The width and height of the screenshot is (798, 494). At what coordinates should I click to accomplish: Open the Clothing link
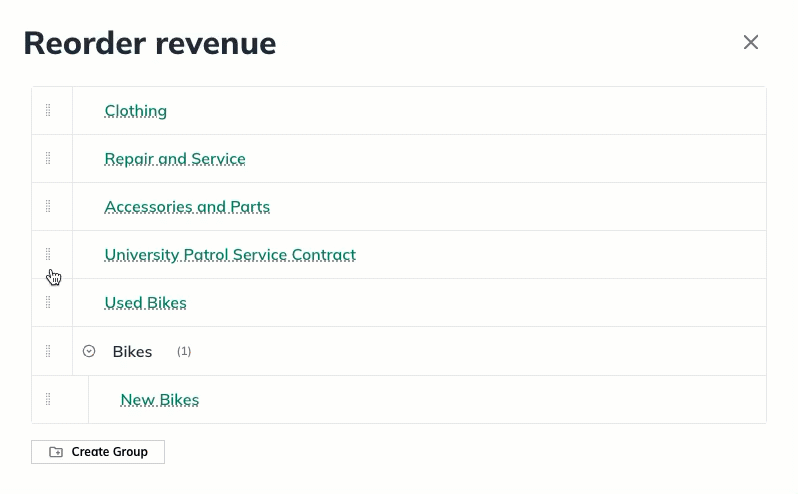(136, 111)
